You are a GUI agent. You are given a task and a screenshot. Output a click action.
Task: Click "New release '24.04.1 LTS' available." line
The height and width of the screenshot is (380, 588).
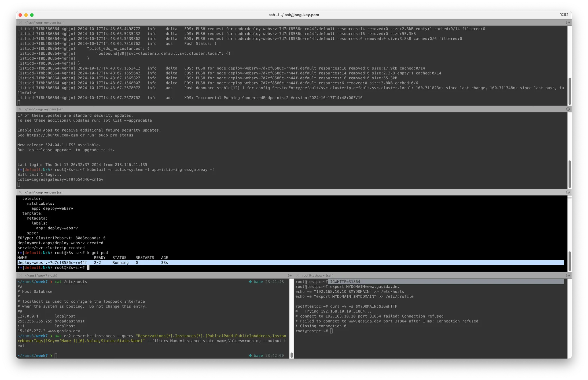pos(59,145)
